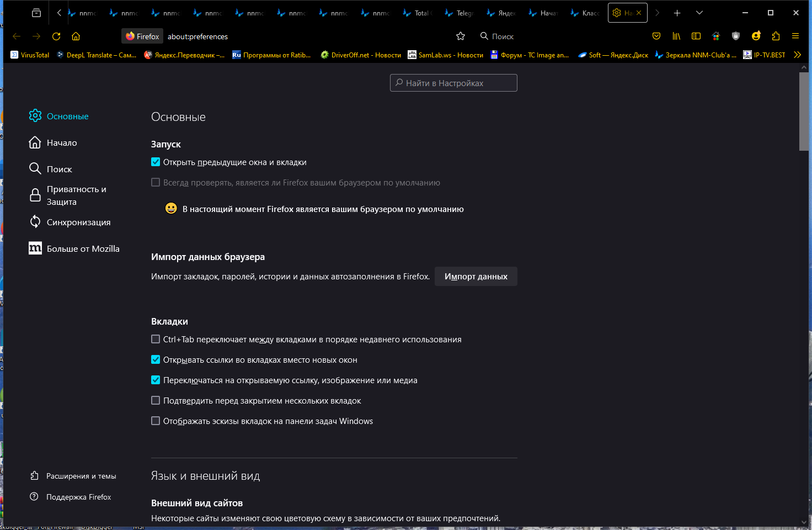Enable Подтвердить перед закрытием нескольких вкладок
This screenshot has height=530, width=812.
(x=156, y=401)
